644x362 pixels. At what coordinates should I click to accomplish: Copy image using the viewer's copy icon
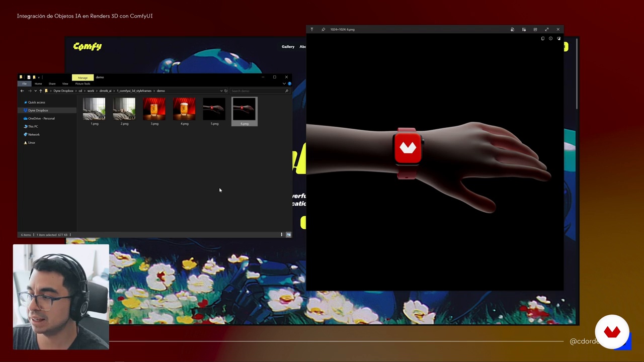(542, 39)
